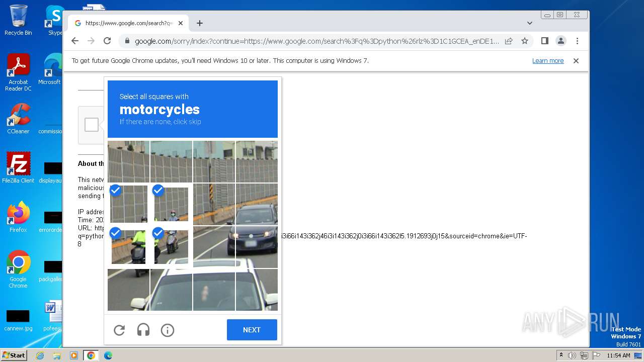Click the address bar URL field

(x=317, y=41)
